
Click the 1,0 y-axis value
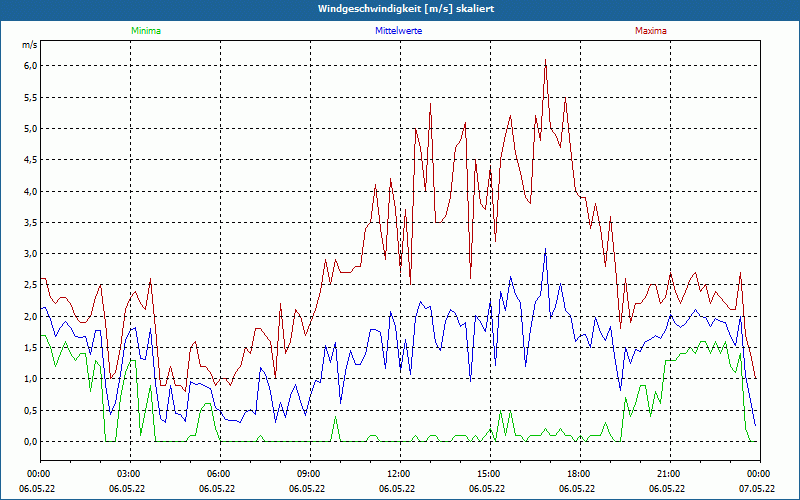[31, 379]
